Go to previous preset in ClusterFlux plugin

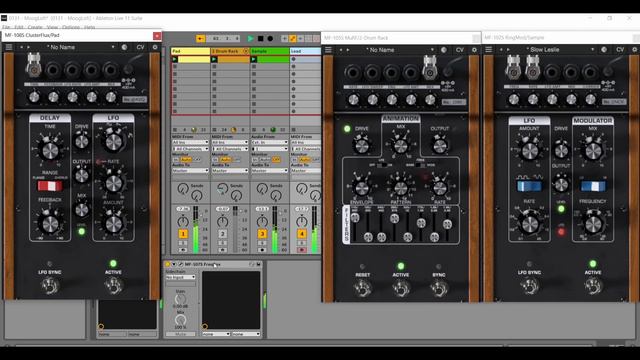pyautogui.click(x=22, y=47)
